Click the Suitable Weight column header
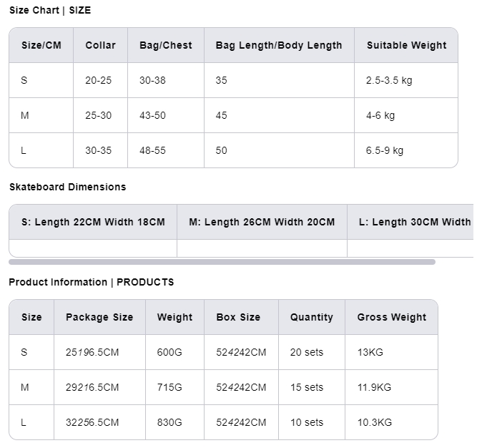482x448 pixels. coord(406,45)
